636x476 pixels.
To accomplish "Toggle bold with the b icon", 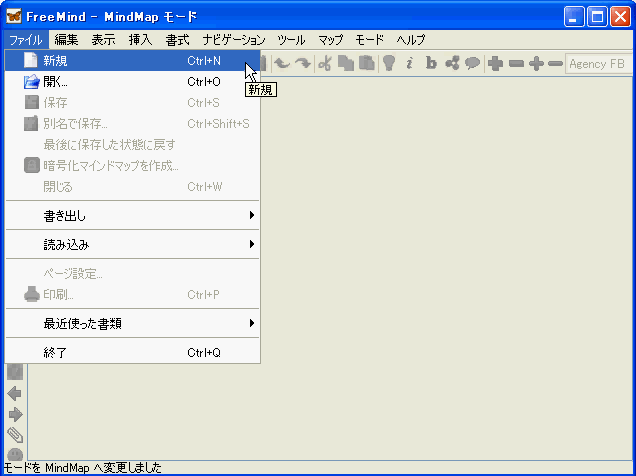I will tap(431, 64).
